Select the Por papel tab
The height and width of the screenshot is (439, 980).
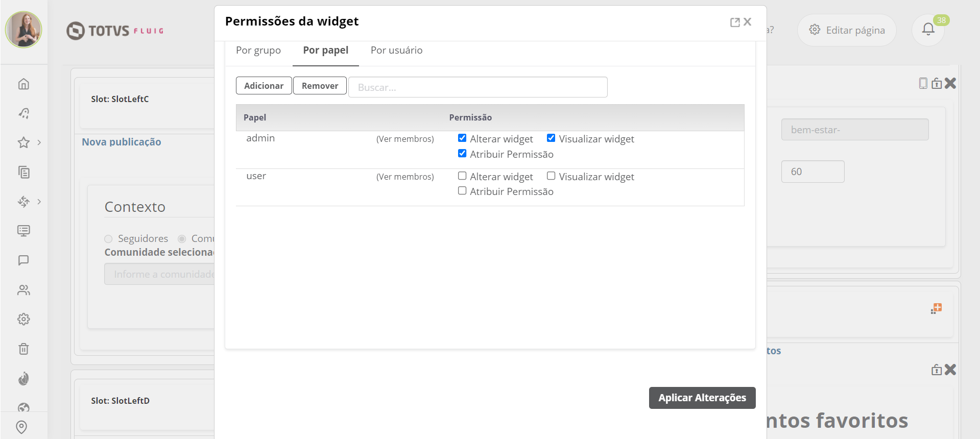pyautogui.click(x=326, y=51)
